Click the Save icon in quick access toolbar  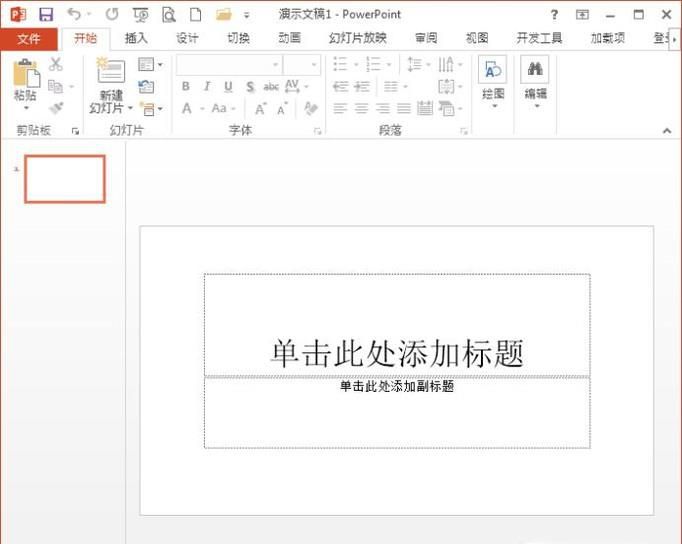coord(46,14)
